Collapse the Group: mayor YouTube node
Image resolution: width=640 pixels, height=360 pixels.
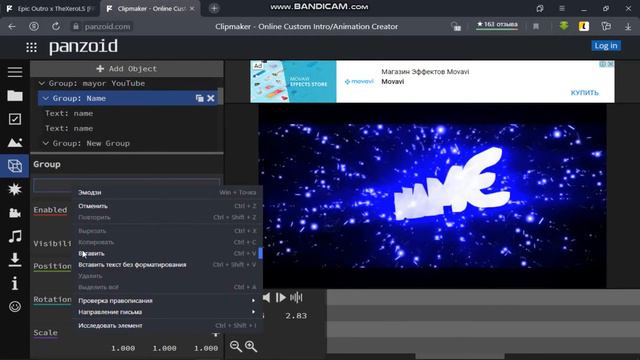tap(42, 83)
